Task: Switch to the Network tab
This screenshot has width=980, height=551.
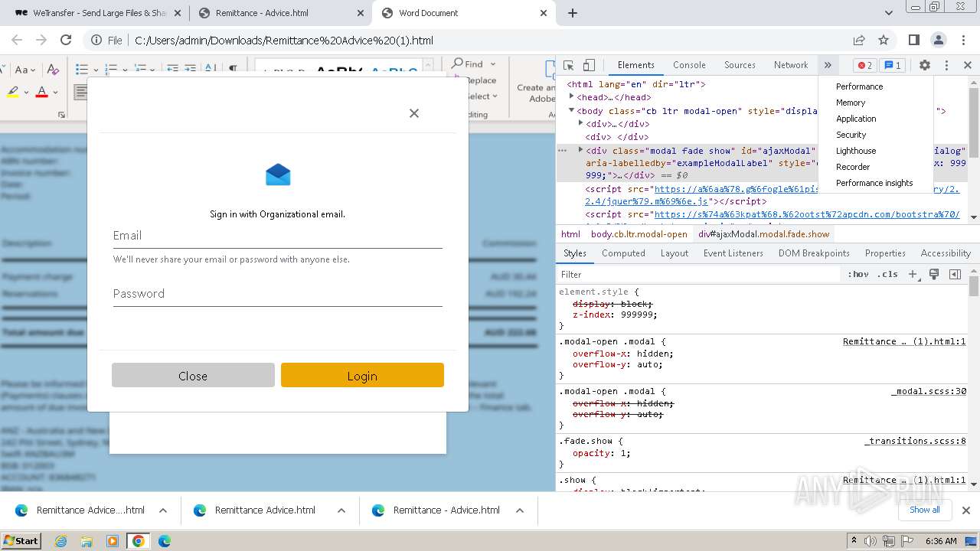Action: [791, 65]
